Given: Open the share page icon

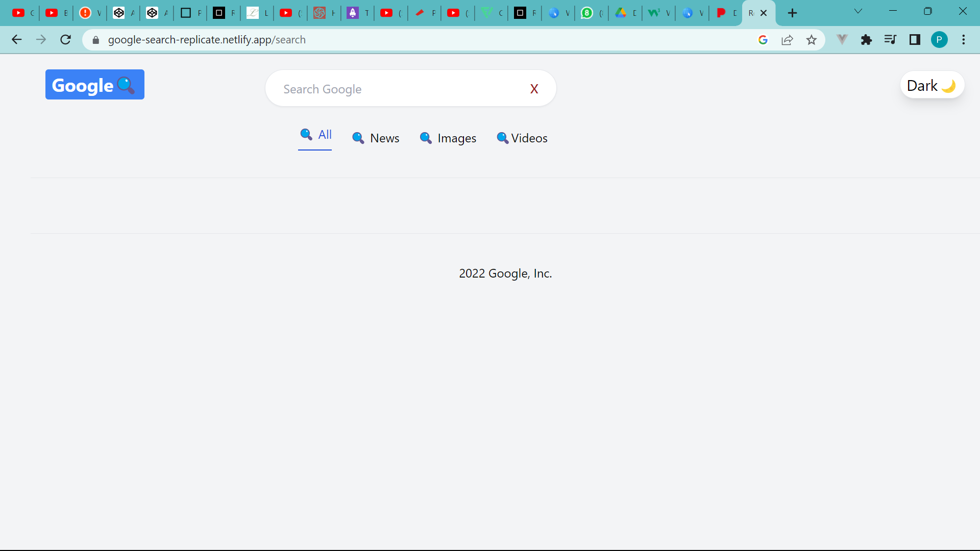Looking at the screenshot, I should 787,40.
